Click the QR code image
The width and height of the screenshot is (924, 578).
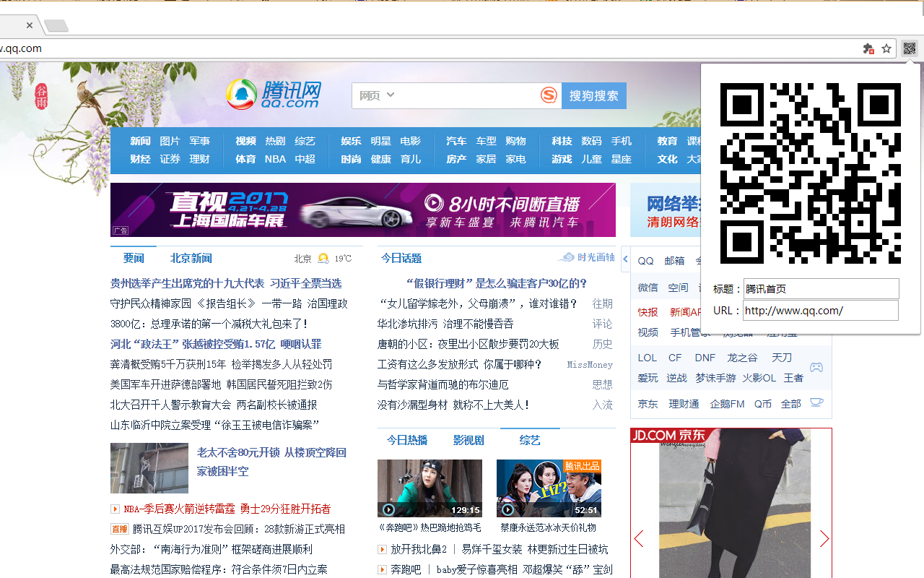tap(811, 173)
